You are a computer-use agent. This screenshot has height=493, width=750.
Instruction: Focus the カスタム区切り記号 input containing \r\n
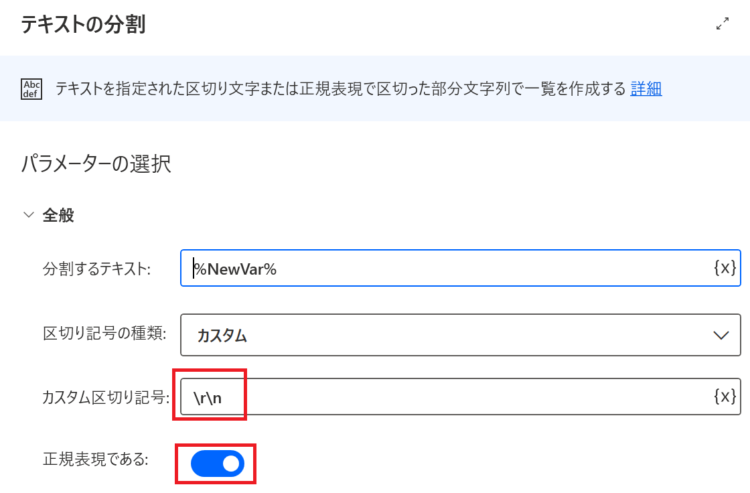(461, 397)
